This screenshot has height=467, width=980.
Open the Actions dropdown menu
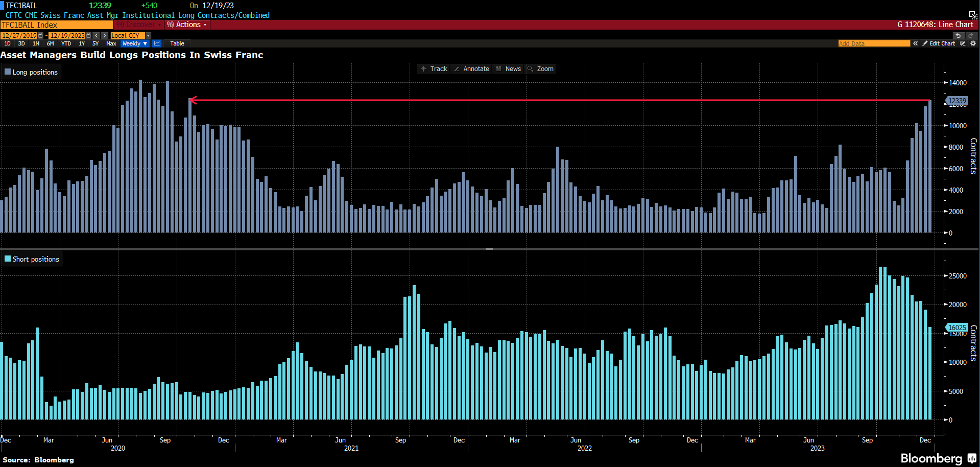pyautogui.click(x=187, y=25)
